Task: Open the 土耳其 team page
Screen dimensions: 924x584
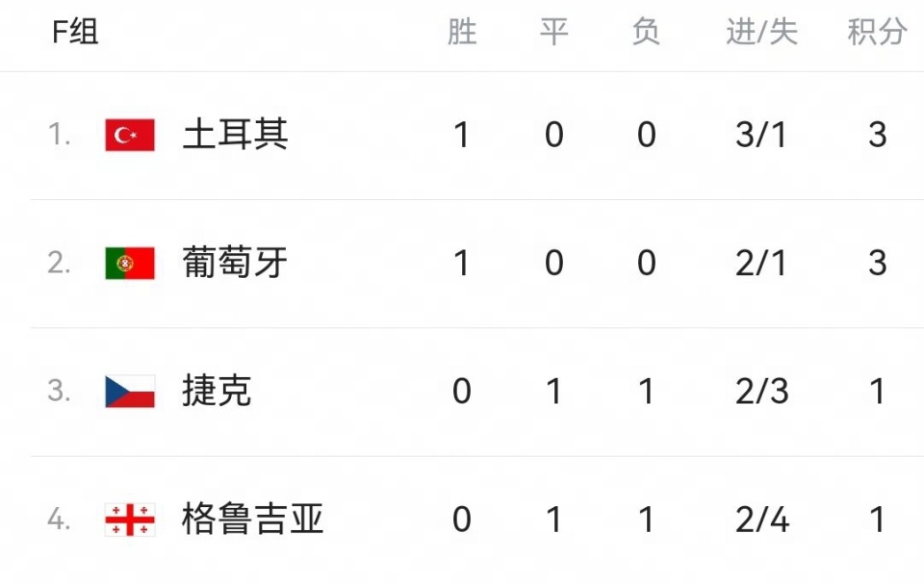Action: [x=235, y=135]
